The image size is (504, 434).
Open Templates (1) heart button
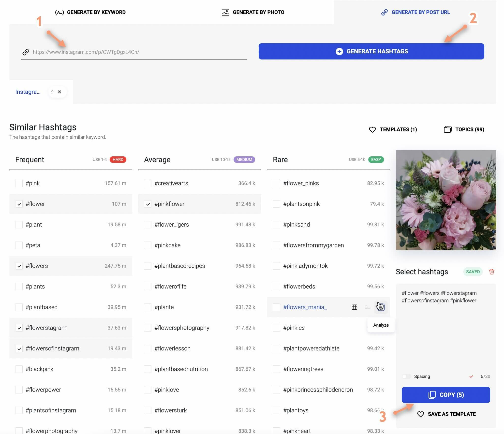[393, 130]
